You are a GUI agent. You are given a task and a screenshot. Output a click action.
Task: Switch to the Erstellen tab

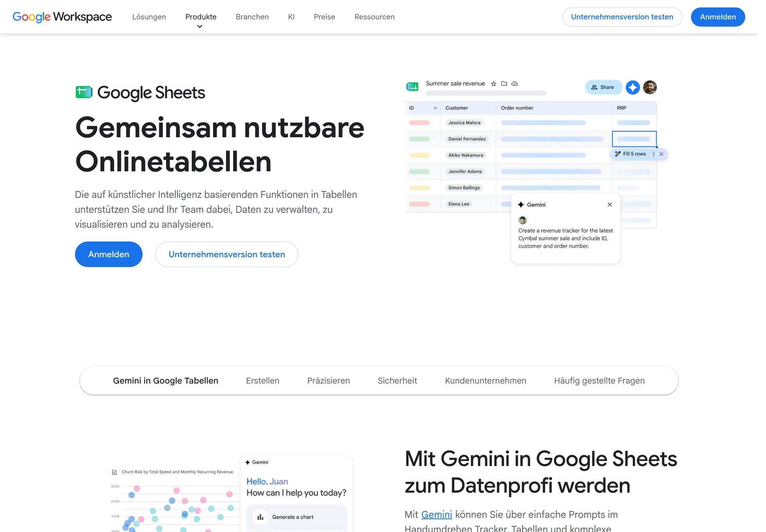(x=263, y=381)
